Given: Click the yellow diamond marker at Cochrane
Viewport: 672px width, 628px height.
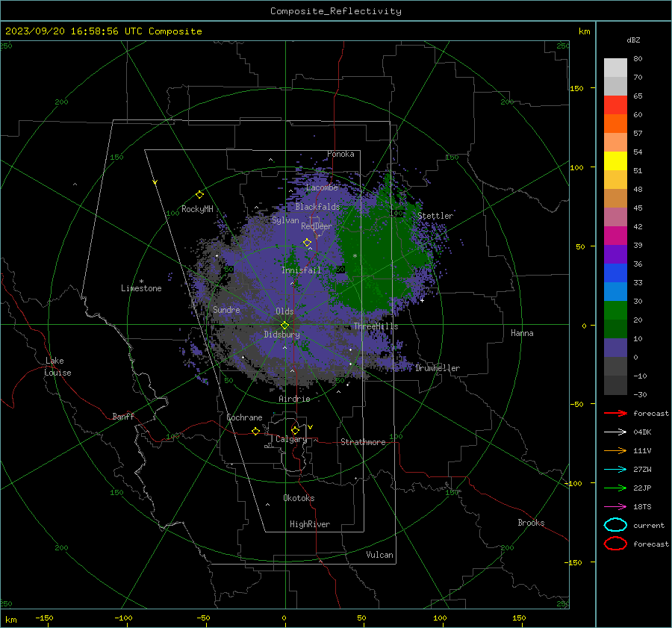Looking at the screenshot, I should [256, 431].
